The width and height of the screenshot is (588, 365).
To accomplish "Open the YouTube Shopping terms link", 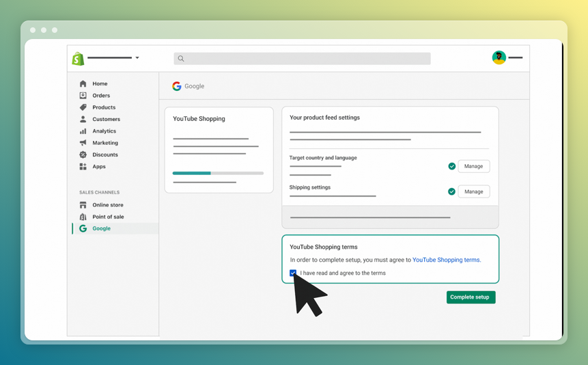I will tap(446, 260).
